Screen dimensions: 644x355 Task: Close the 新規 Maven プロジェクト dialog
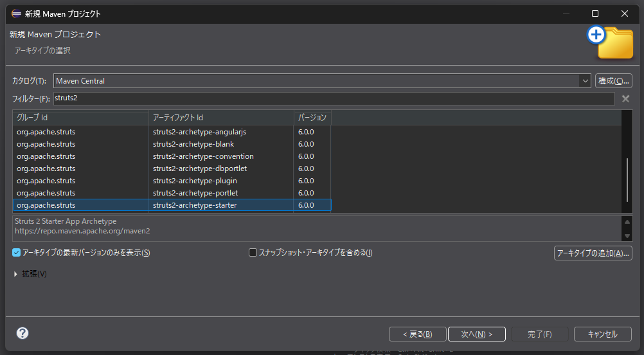point(625,14)
